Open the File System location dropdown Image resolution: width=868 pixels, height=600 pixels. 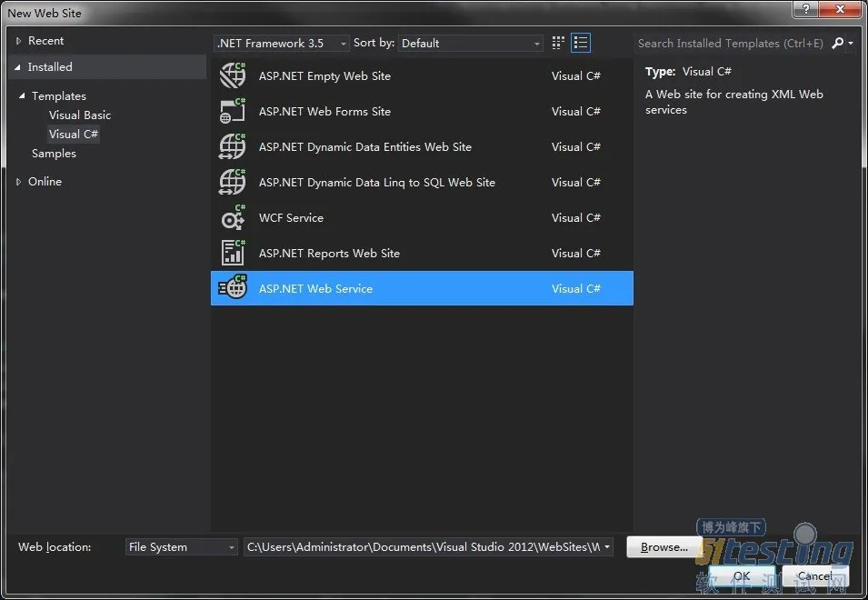182,547
